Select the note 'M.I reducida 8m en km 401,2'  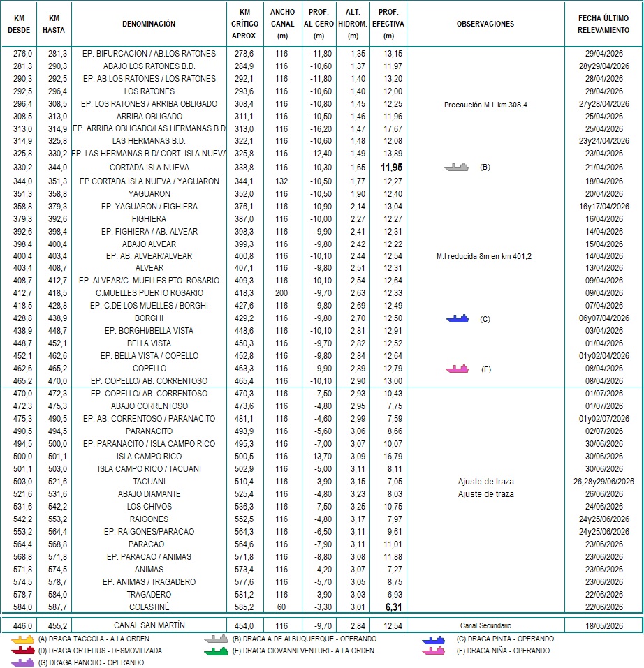484,256
